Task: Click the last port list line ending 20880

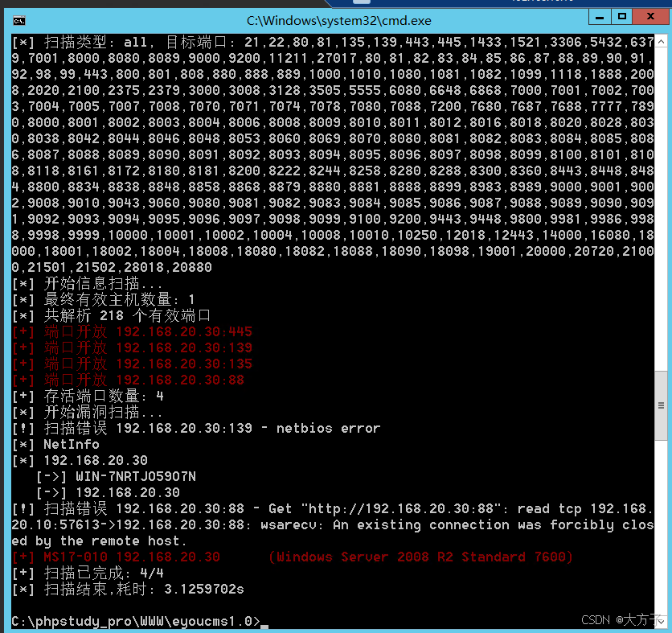Action: click(x=112, y=267)
